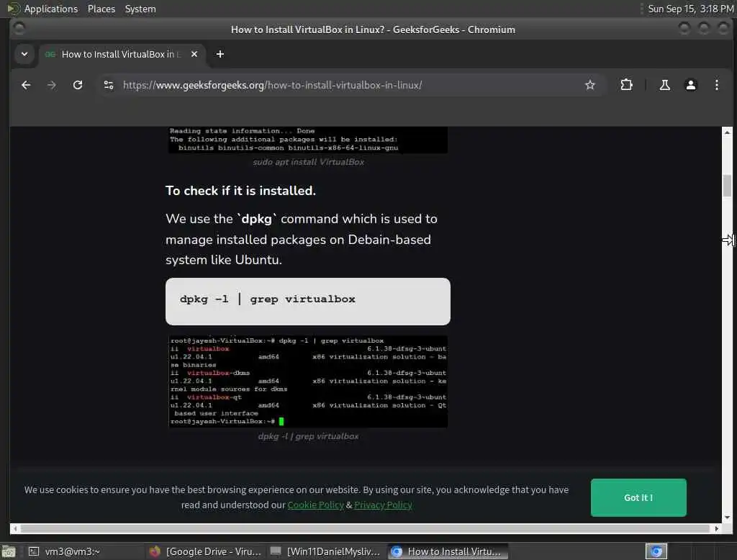Viewport: 737px width, 560px height.
Task: Click the vertical scrollbar thumb
Action: (727, 186)
